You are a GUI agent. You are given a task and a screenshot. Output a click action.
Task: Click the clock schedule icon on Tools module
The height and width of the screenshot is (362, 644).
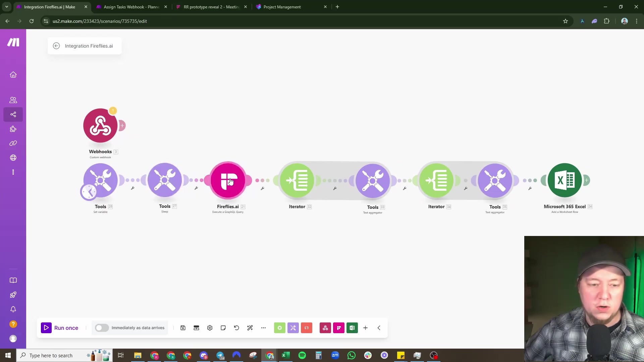click(x=89, y=192)
